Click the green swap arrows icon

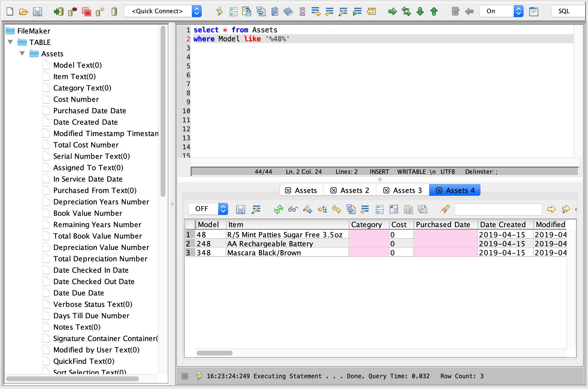pos(406,11)
